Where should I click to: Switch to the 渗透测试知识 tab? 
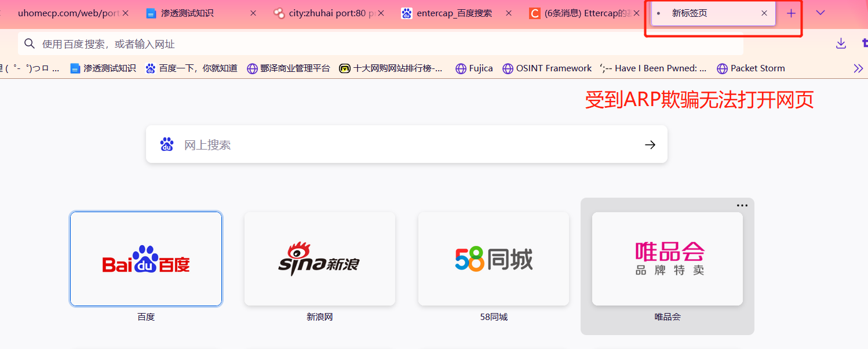pos(200,13)
